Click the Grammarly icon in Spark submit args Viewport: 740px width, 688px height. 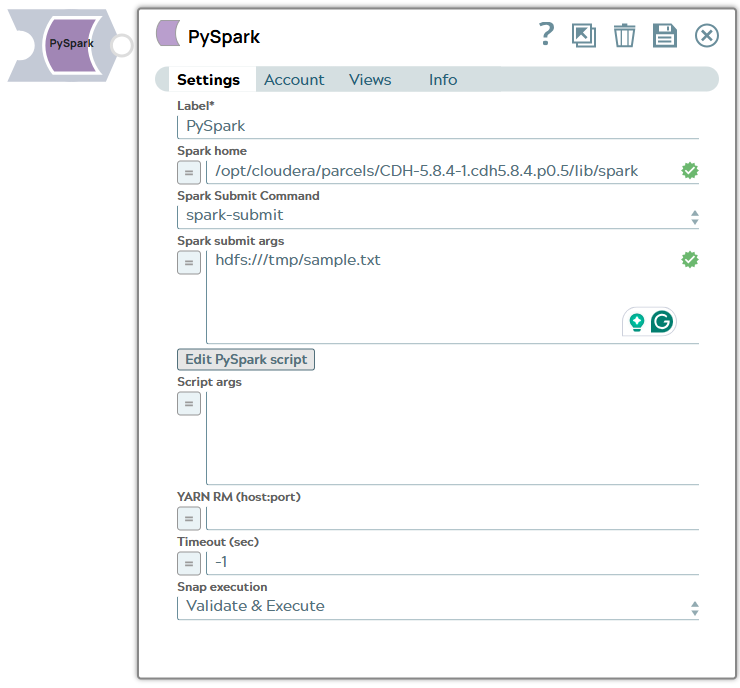[x=662, y=322]
